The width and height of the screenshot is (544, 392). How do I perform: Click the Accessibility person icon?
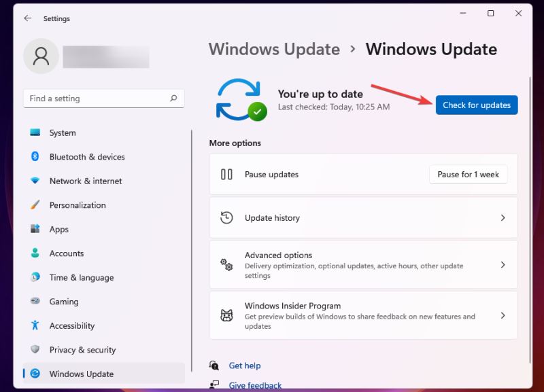click(x=35, y=325)
